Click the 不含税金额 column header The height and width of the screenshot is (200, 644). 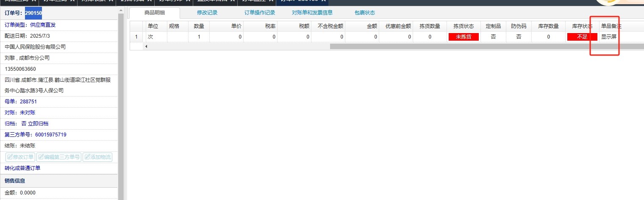pos(328,26)
